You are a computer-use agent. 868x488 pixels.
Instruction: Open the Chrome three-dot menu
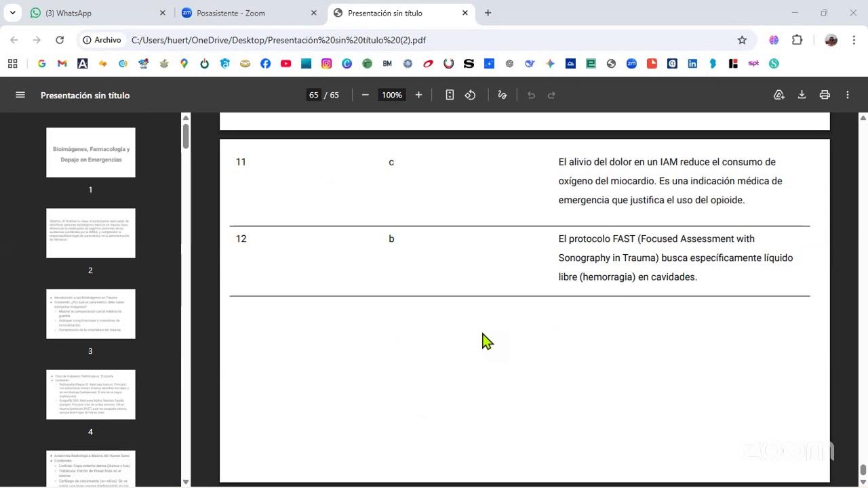tap(854, 40)
